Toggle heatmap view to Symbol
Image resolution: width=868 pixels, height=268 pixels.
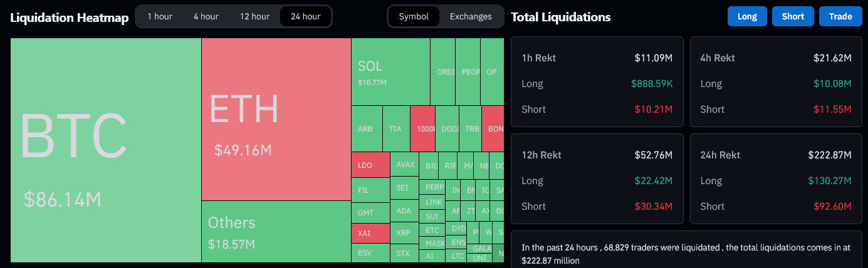coord(414,17)
